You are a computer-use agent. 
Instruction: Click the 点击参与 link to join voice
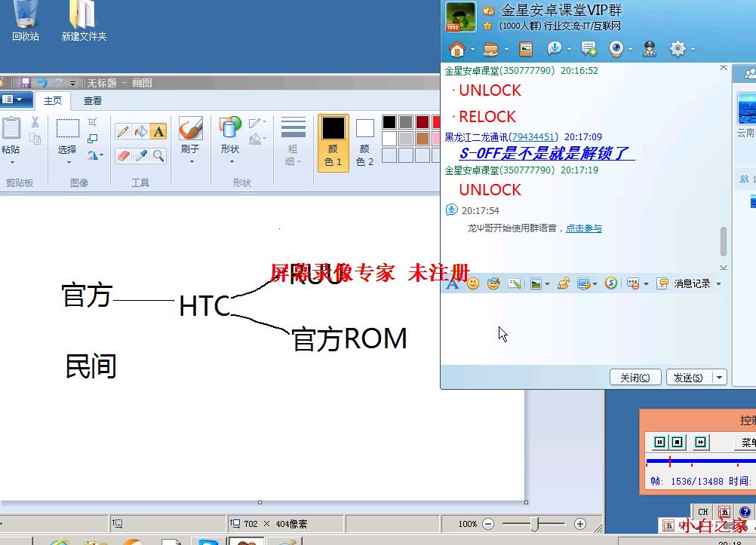coord(583,228)
